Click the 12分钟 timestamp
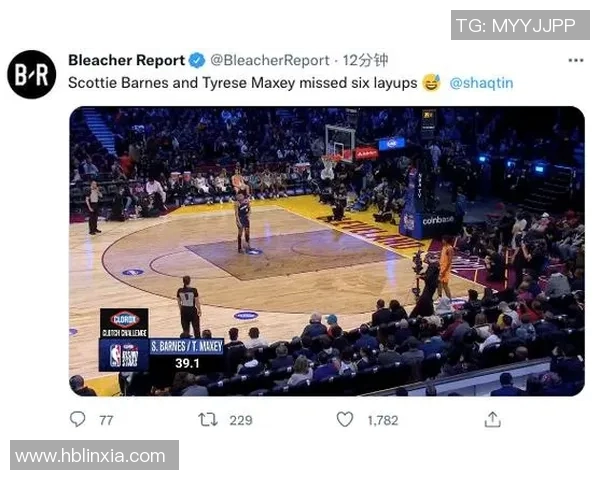Image resolution: width=600 pixels, height=480 pixels. 365,60
